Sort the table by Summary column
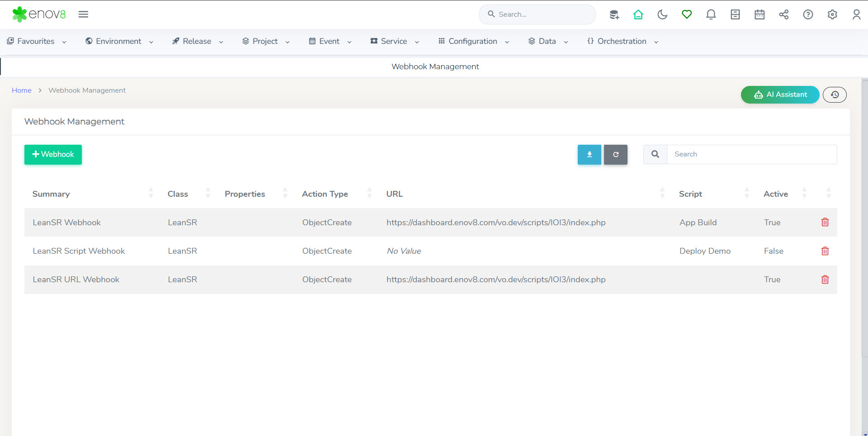The image size is (868, 436). coord(51,194)
